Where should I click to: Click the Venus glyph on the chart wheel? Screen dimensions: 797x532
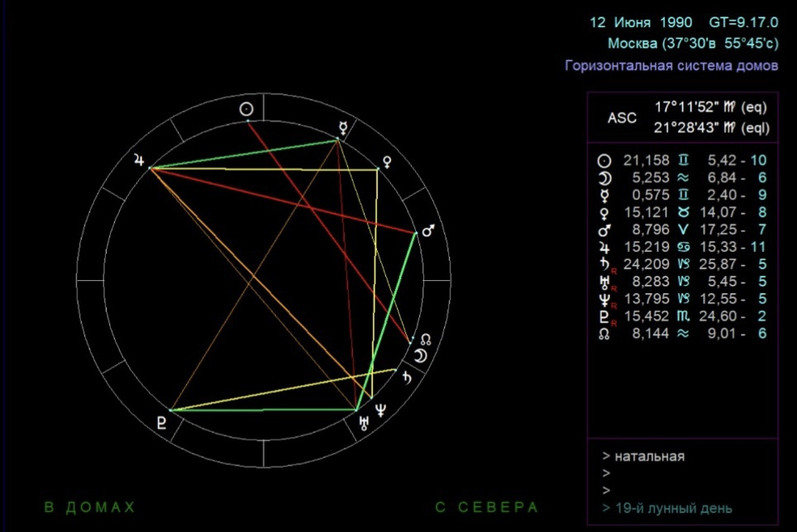[x=387, y=160]
